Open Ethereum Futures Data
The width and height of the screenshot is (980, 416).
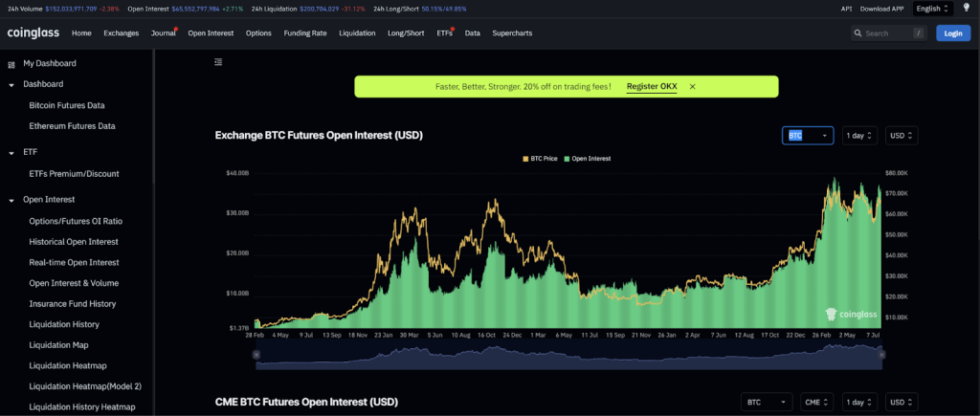pyautogui.click(x=72, y=125)
